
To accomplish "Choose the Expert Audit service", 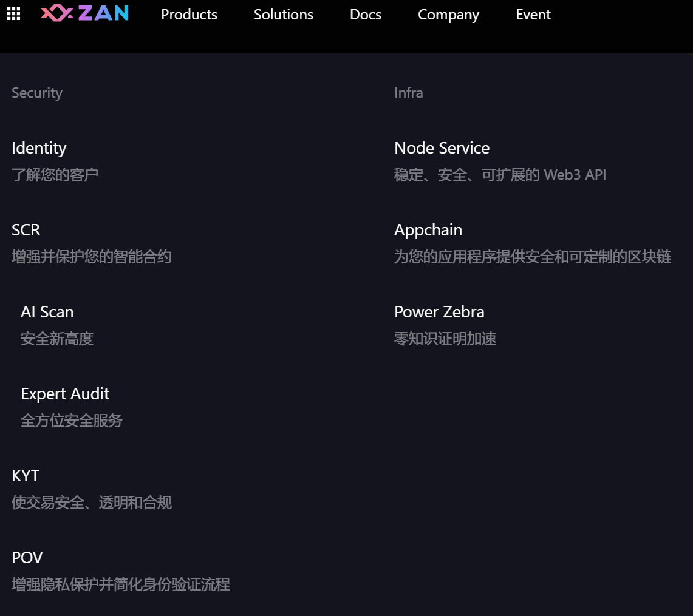I will click(65, 394).
